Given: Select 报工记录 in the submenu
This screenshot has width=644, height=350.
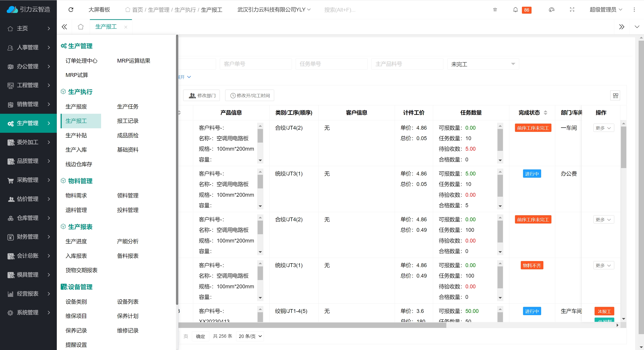Looking at the screenshot, I should click(x=127, y=121).
